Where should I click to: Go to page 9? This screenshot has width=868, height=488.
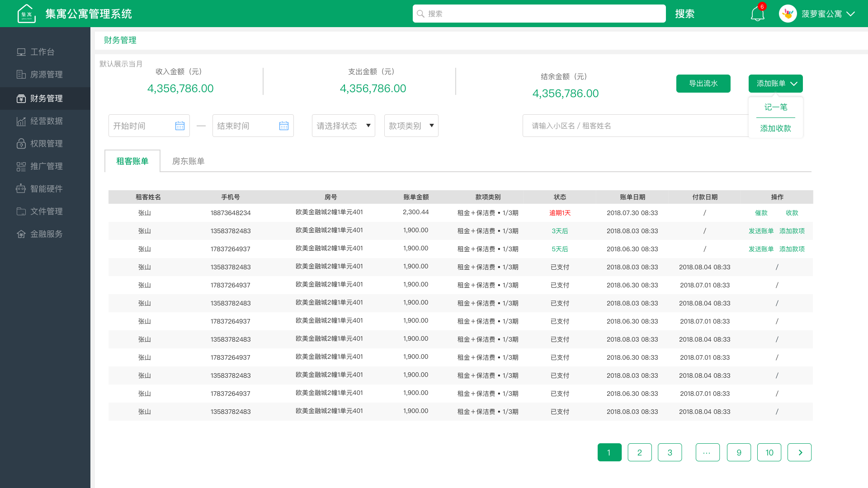tap(739, 452)
